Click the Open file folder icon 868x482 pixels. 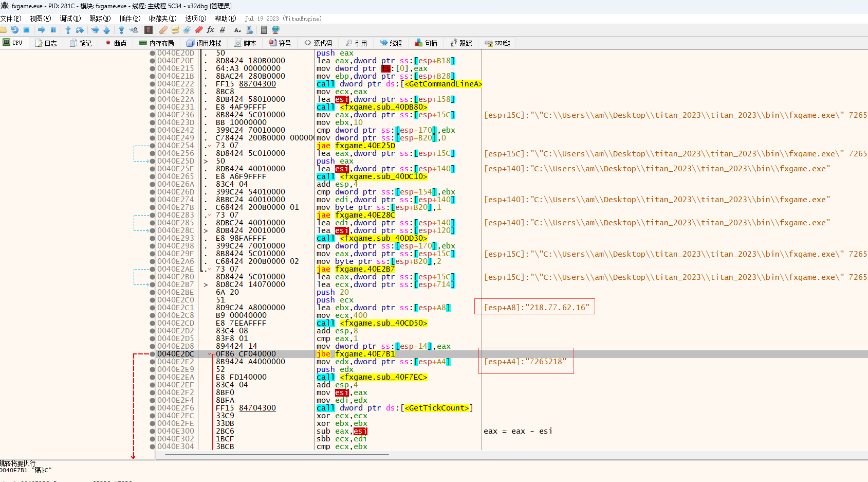point(4,30)
